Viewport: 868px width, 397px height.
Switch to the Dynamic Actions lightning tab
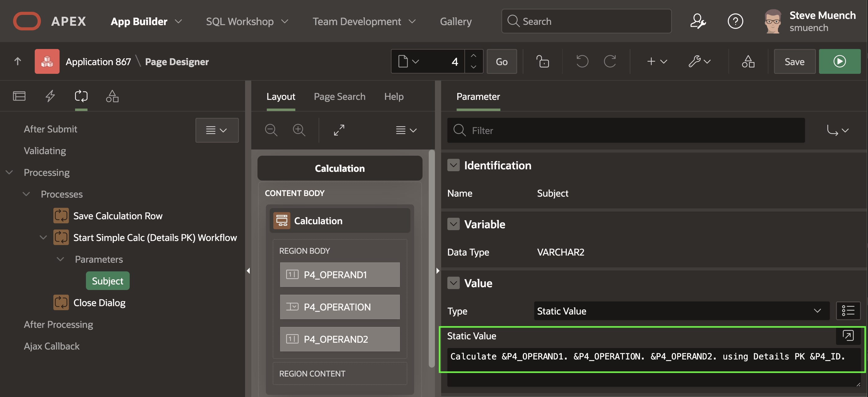point(50,96)
